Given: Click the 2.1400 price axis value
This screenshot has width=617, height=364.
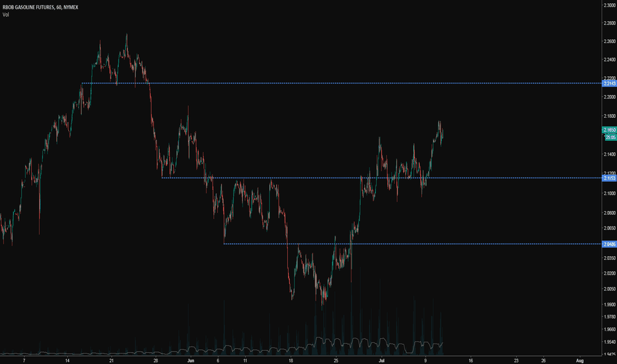Looking at the screenshot, I should tap(609, 154).
